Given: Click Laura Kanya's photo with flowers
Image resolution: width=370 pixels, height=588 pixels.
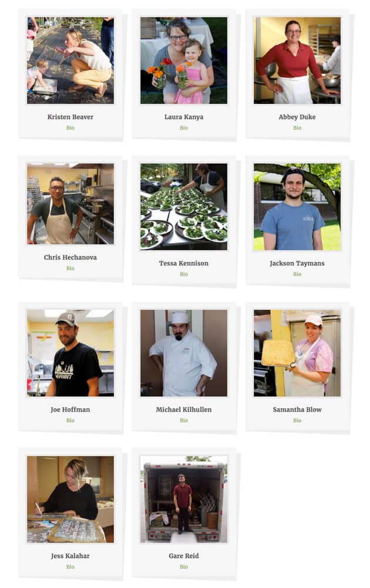Looking at the screenshot, I should (x=183, y=60).
